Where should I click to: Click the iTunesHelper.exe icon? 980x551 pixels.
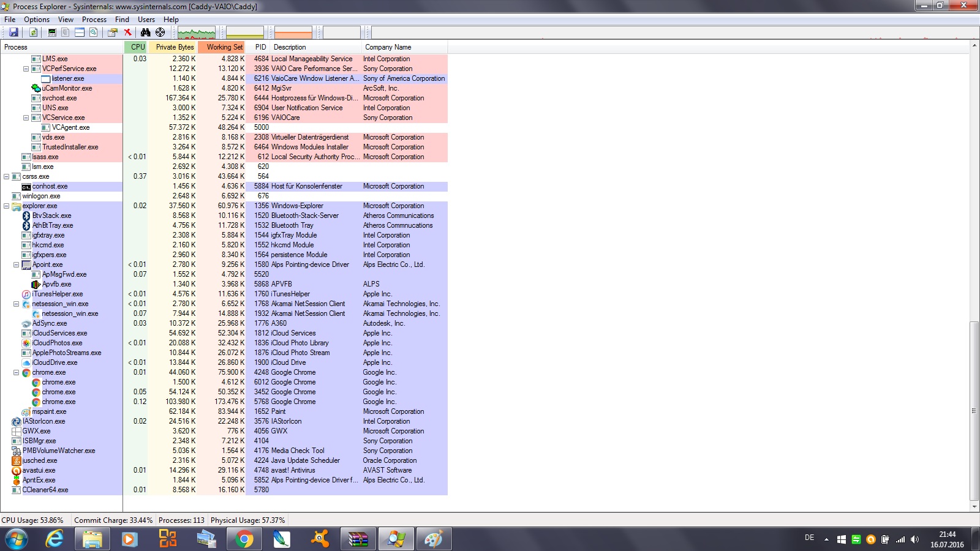pos(26,294)
